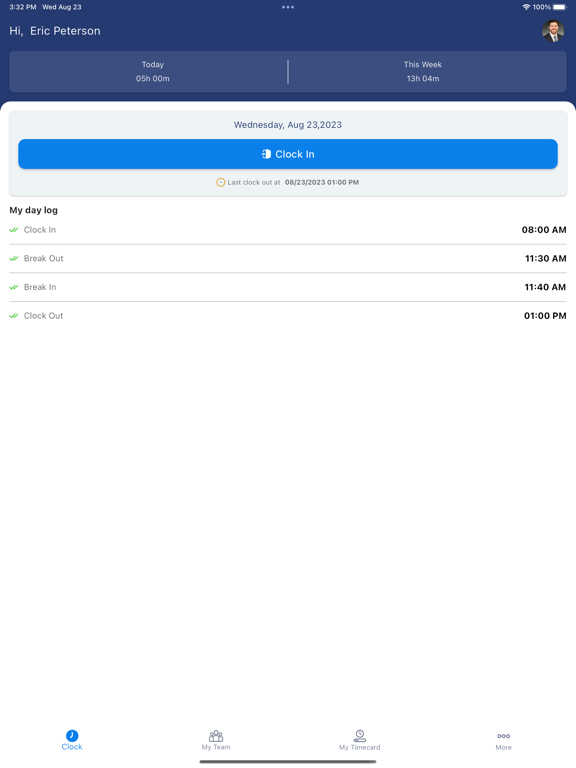Click the Clock In log row check icon
This screenshot has height=768, width=576.
[14, 230]
